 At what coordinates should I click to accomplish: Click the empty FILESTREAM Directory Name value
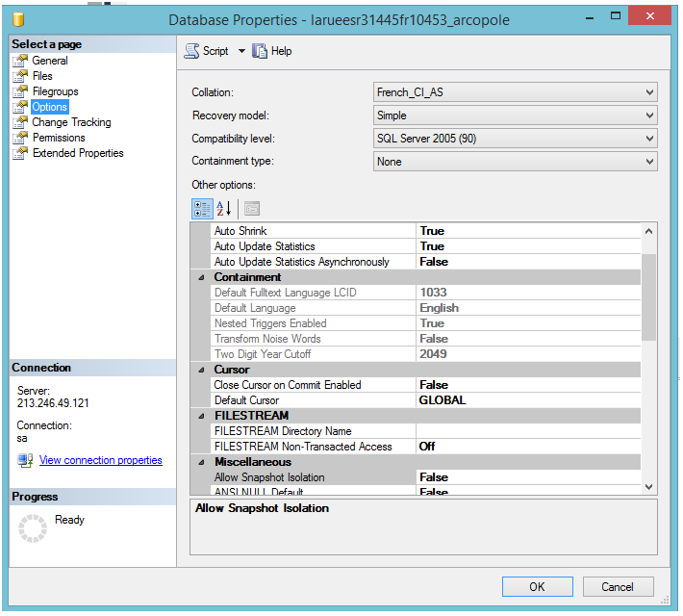(528, 431)
